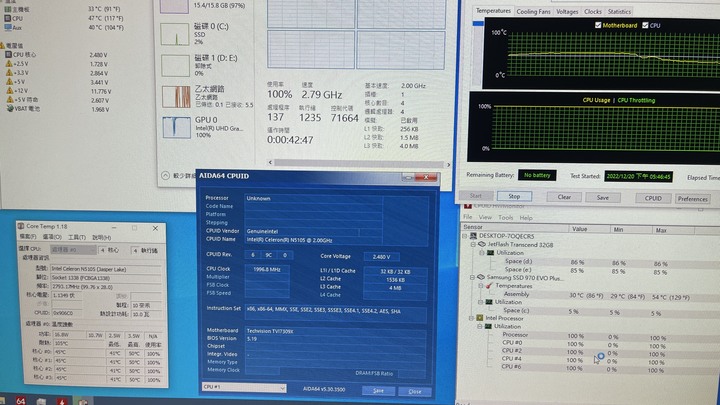The height and width of the screenshot is (405, 720).
Task: Switch to the Clocks tab
Action: click(x=592, y=11)
